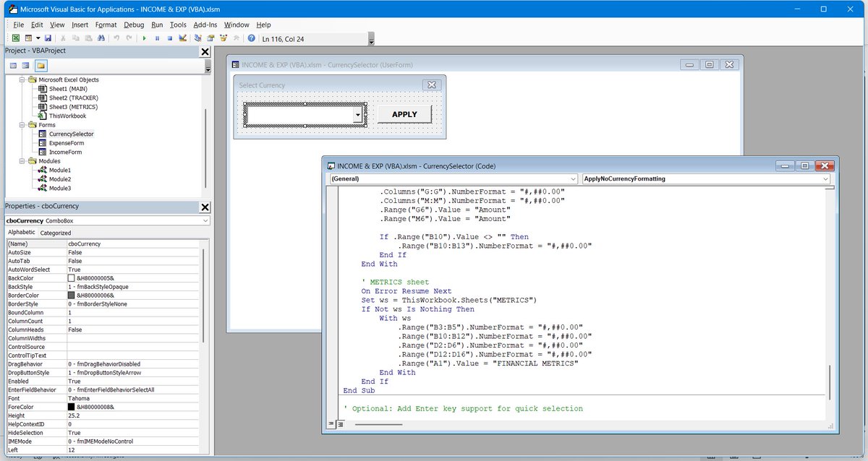Open the cboCurrency object dropdown in Properties
This screenshot has height=461, width=868.
click(205, 220)
